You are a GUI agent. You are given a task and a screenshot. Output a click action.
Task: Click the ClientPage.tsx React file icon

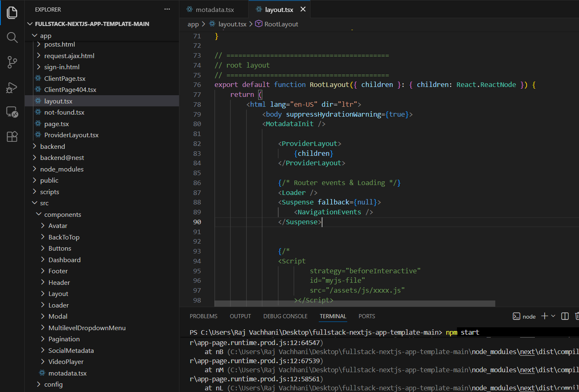tap(38, 78)
